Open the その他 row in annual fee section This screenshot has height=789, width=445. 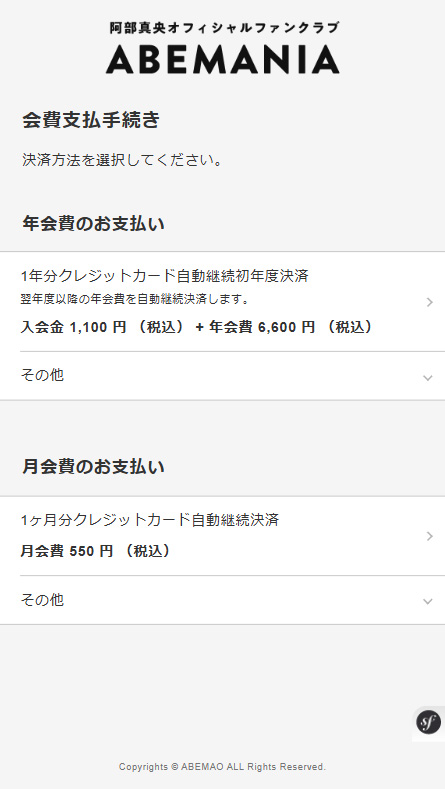(222, 376)
